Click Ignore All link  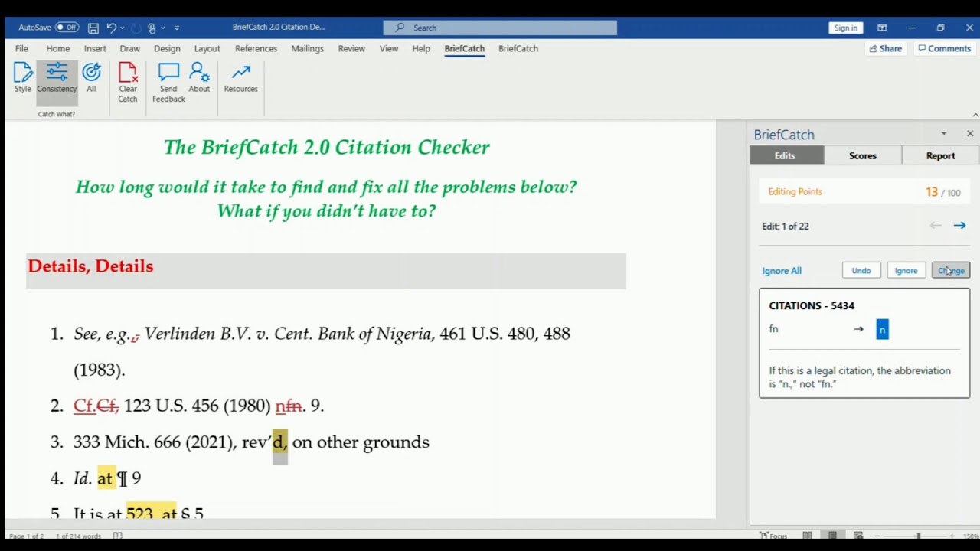(782, 270)
